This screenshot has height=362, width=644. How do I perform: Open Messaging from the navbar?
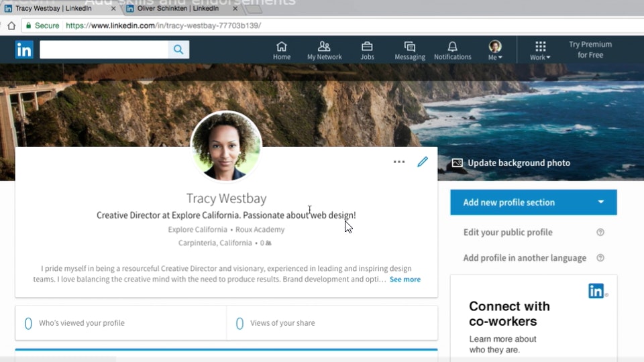pos(410,50)
